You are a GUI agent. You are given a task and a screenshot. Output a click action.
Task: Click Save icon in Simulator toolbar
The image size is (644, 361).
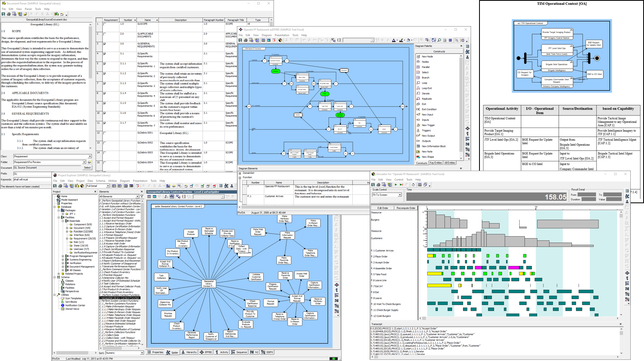pyautogui.click(x=373, y=185)
